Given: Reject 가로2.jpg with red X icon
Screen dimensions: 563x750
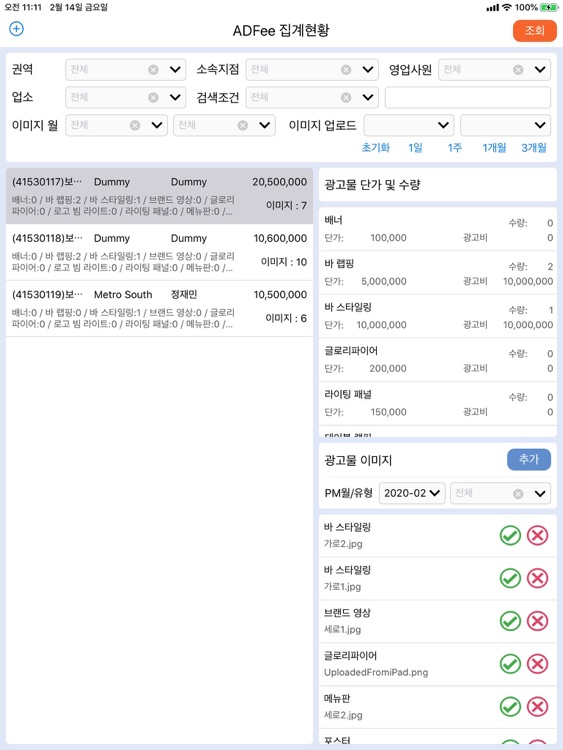Looking at the screenshot, I should 538,535.
